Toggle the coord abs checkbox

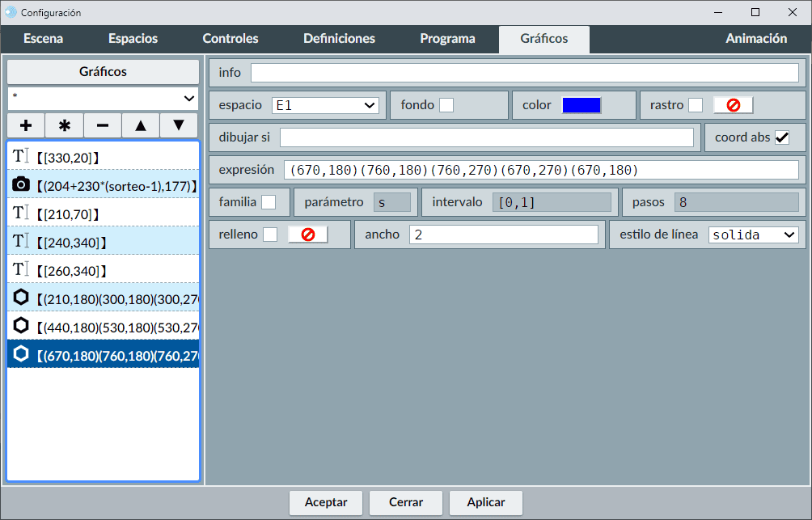coord(782,137)
